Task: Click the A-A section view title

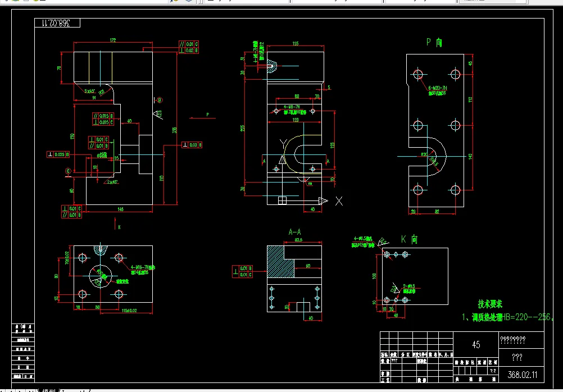Action: 295,232
